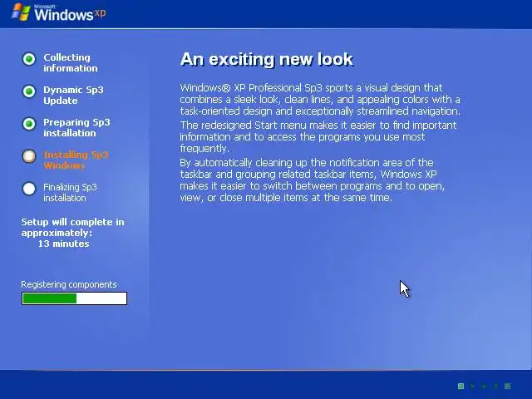Click the active bullet beside Installing Sp3 Windows
532x399 pixels.
point(29,156)
